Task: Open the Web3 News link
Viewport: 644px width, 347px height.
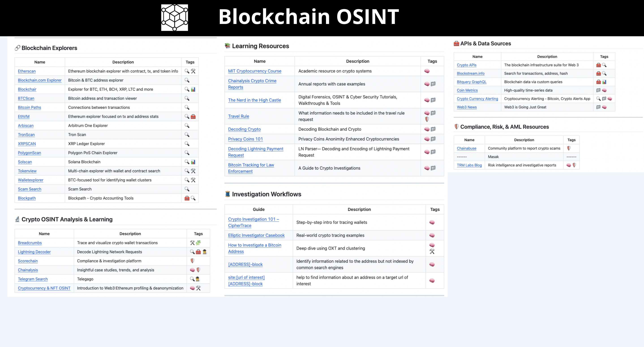Action: point(467,107)
